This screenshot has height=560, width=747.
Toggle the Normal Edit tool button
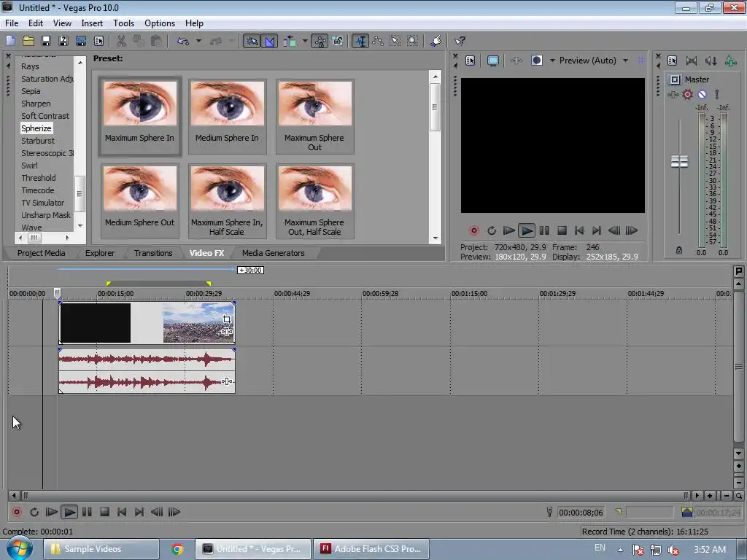coord(360,42)
